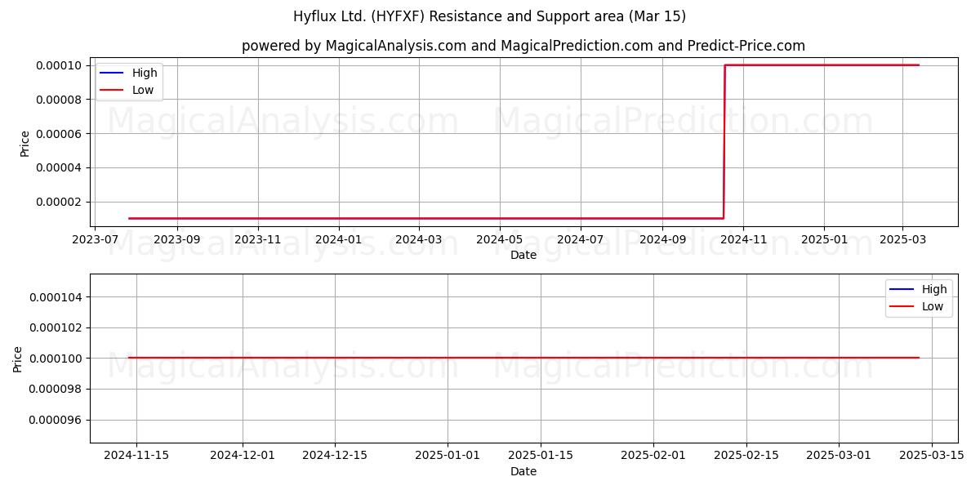Click the bottom chart date label 2025-03-15

click(932, 456)
